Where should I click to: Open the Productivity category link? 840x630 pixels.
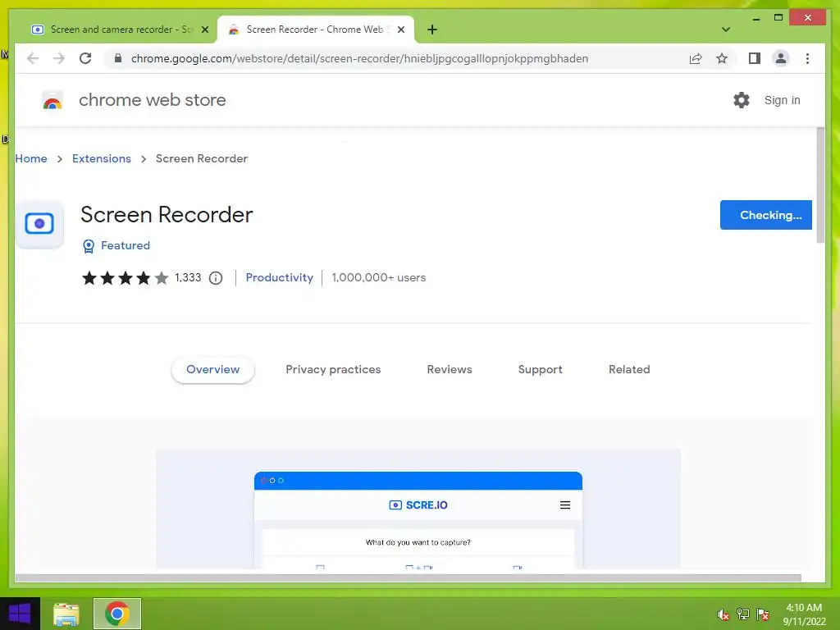click(x=279, y=277)
